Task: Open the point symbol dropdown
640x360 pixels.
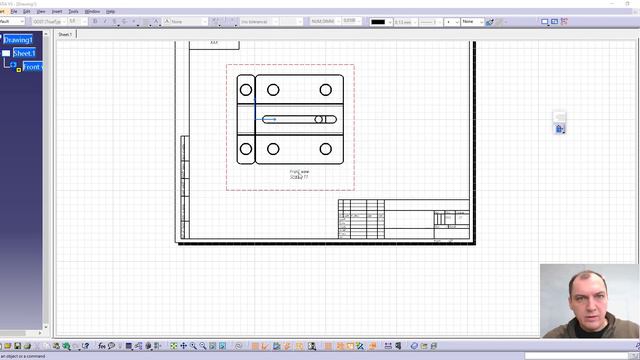Action: (x=452, y=22)
